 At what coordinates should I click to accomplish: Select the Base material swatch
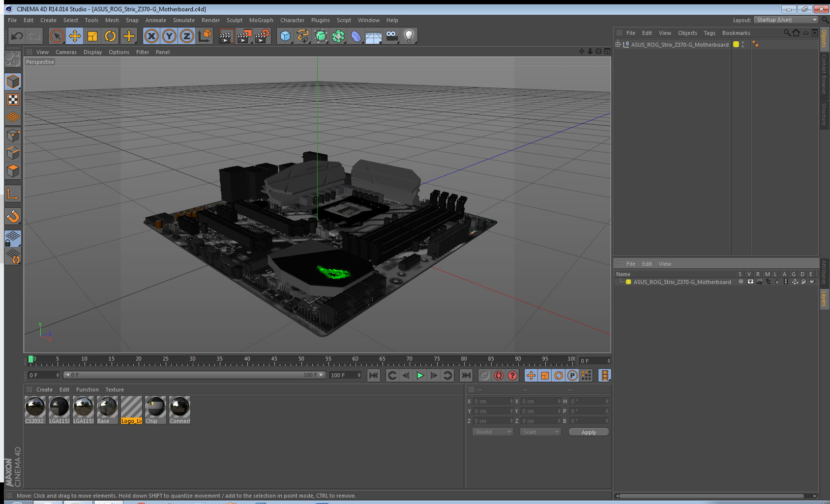click(x=107, y=410)
